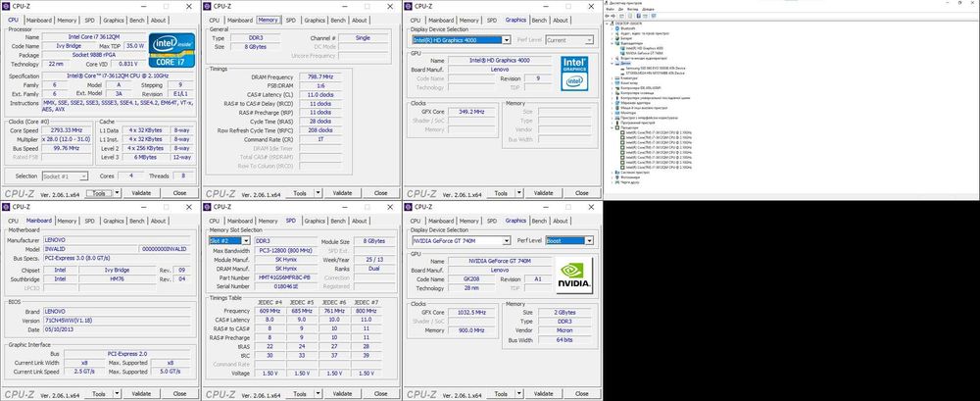Image resolution: width=980 pixels, height=401 pixels.
Task: Click the NVIDIA Code Name value GK208
Action: (472, 279)
